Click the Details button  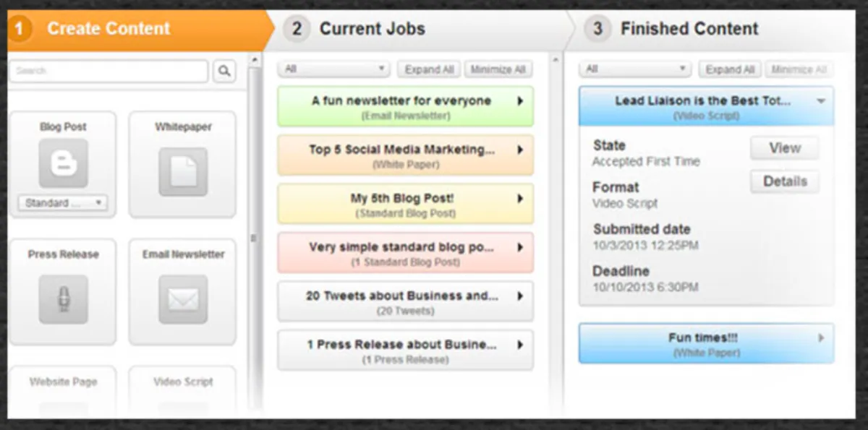point(784,181)
